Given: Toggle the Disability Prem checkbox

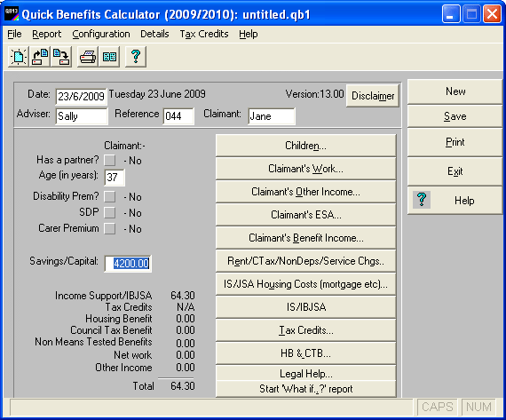Looking at the screenshot, I should 110,196.
